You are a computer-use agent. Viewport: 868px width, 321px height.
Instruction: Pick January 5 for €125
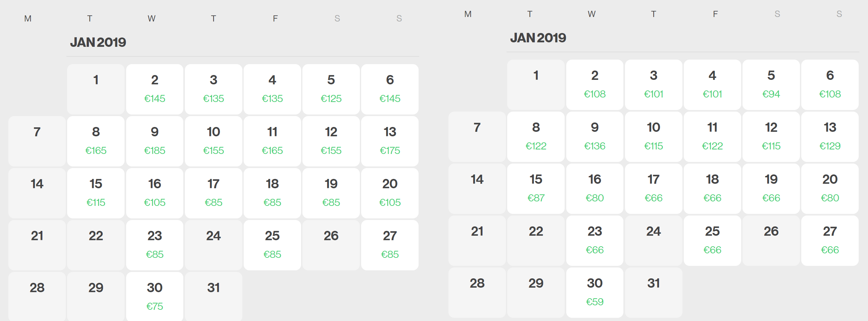[331, 89]
